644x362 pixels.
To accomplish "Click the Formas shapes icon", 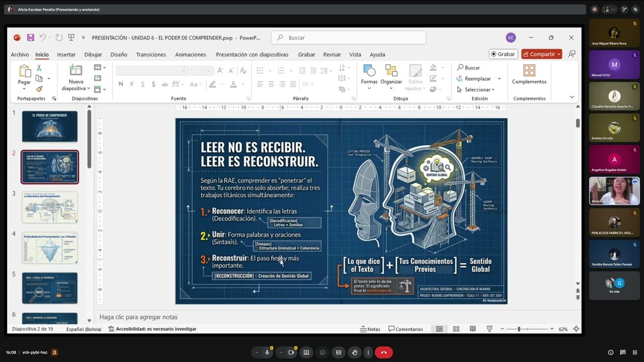I will coord(369,70).
